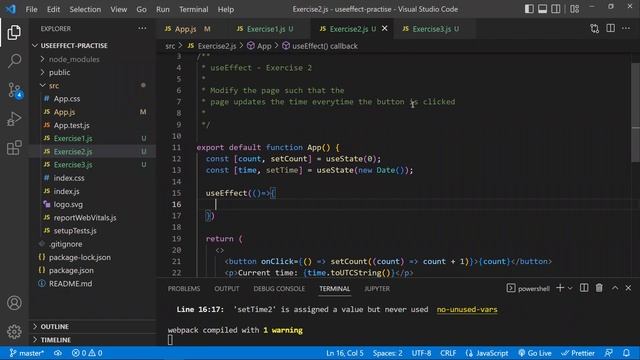Open notifications bell in status bar
The width and height of the screenshot is (640, 360).
point(626,353)
